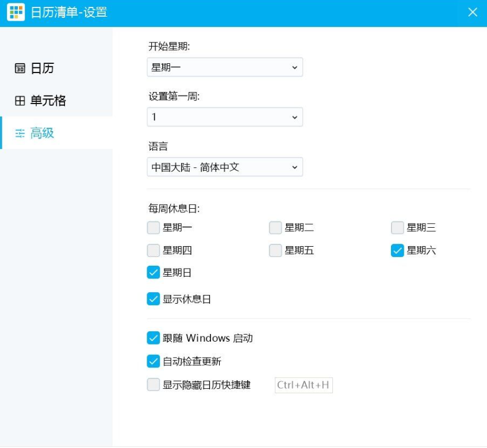Switch to the 单元格 settings tab
487x448 pixels.
point(48,101)
